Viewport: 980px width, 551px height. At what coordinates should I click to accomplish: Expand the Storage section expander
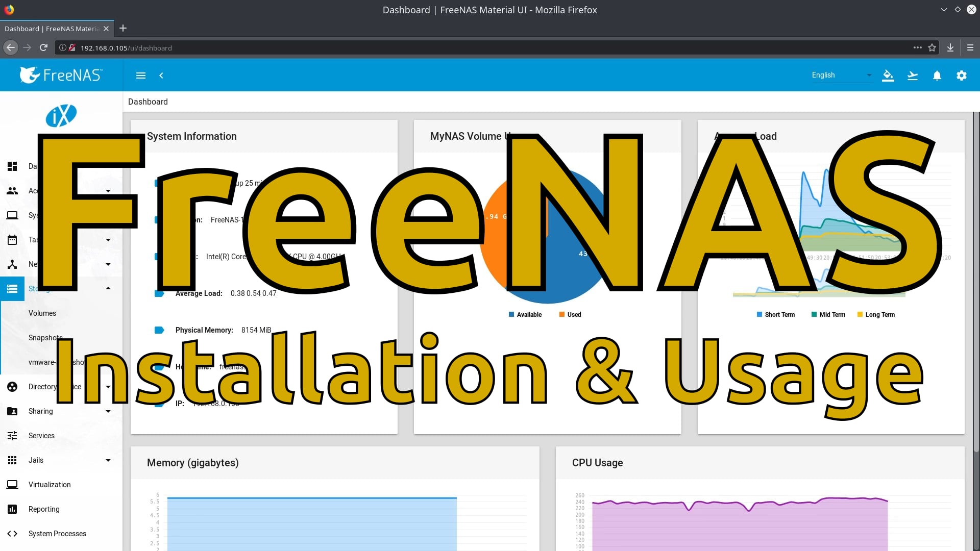pyautogui.click(x=107, y=289)
